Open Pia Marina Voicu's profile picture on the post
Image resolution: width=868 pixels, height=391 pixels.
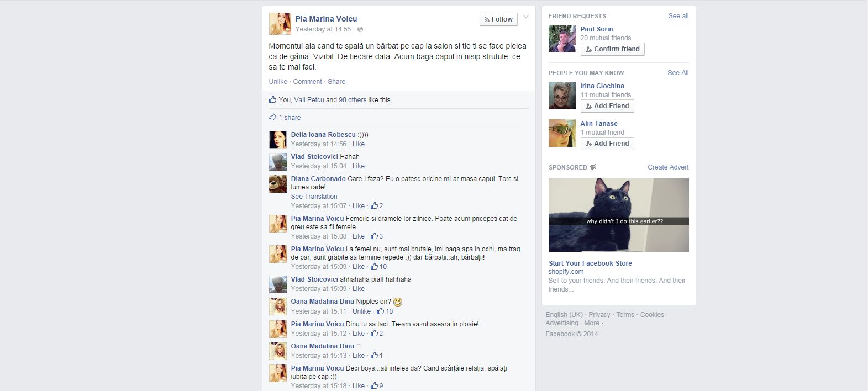[280, 24]
